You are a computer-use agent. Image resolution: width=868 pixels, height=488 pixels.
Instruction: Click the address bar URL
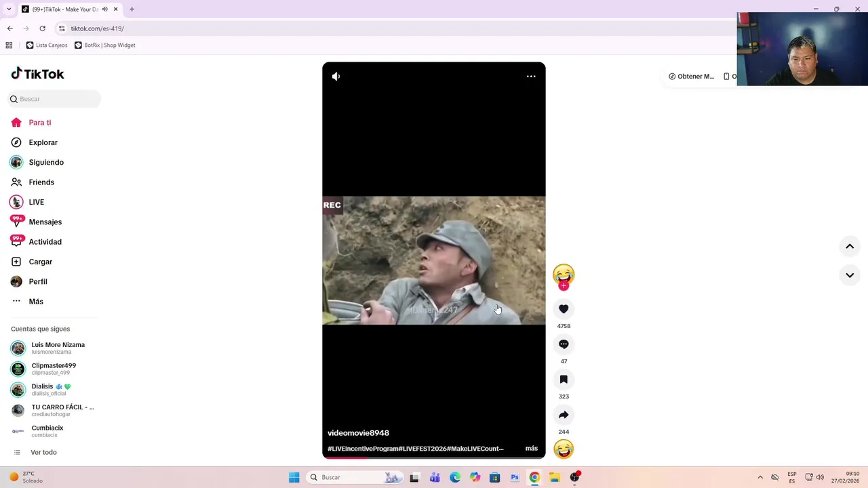click(98, 28)
